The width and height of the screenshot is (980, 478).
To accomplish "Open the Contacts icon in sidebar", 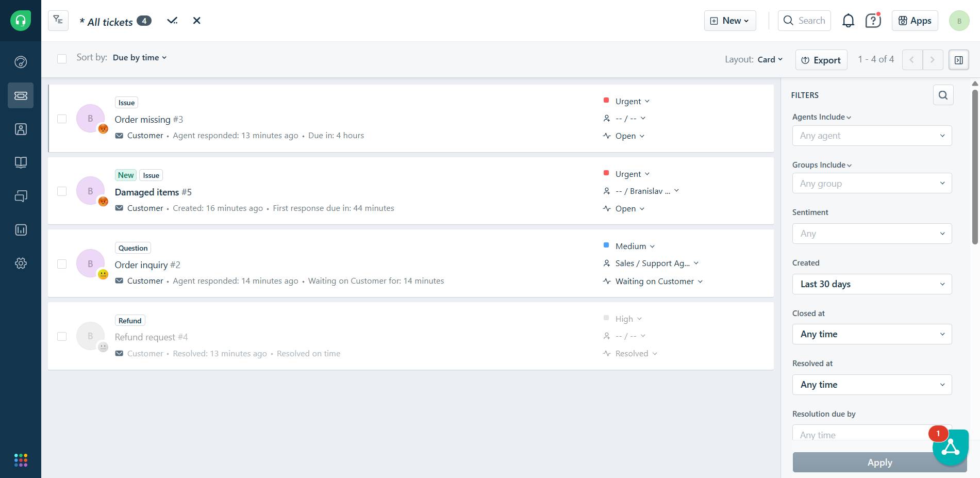I will [x=21, y=129].
